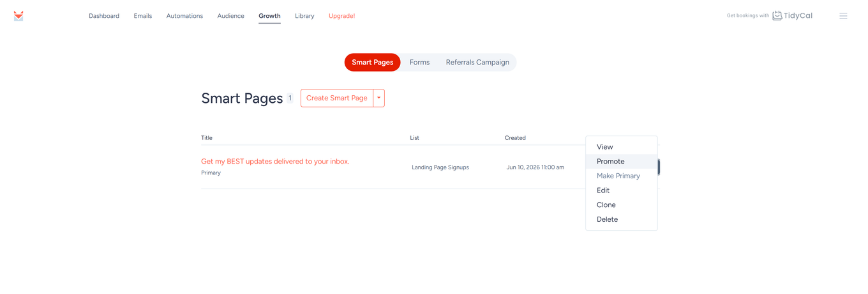Click the Create Smart Page button

tap(337, 98)
